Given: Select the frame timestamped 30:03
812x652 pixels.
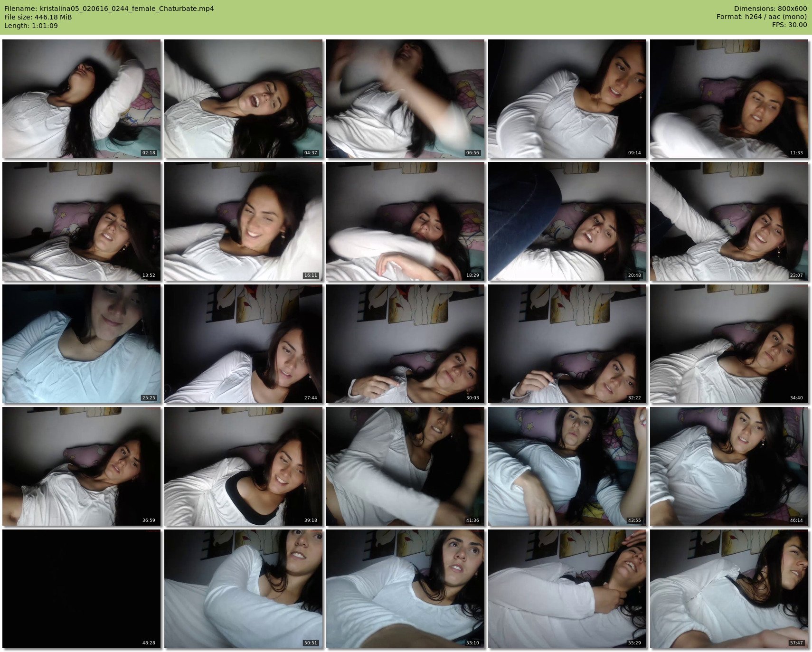Looking at the screenshot, I should coord(406,344).
